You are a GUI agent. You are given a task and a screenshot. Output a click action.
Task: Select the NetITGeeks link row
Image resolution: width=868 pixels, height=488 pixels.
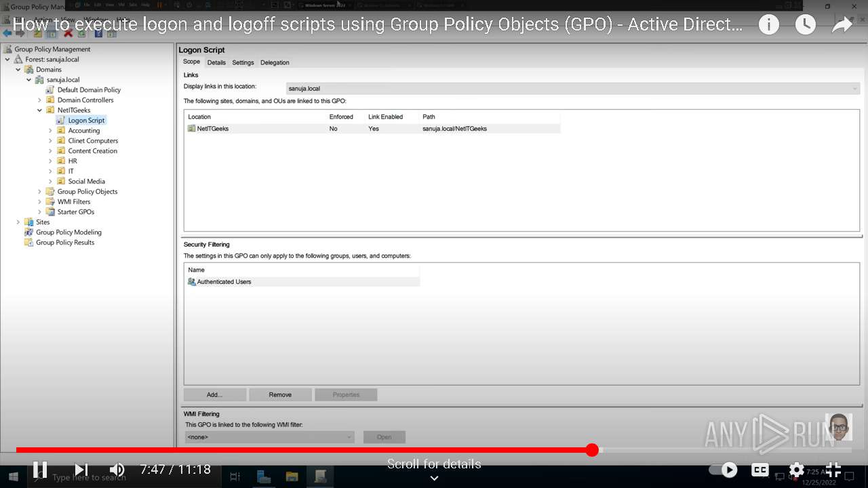374,128
